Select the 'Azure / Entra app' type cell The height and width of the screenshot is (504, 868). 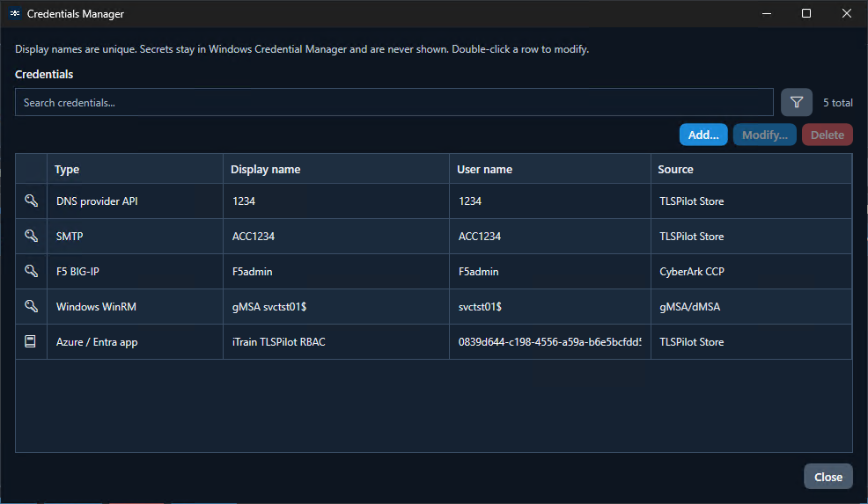click(x=135, y=342)
